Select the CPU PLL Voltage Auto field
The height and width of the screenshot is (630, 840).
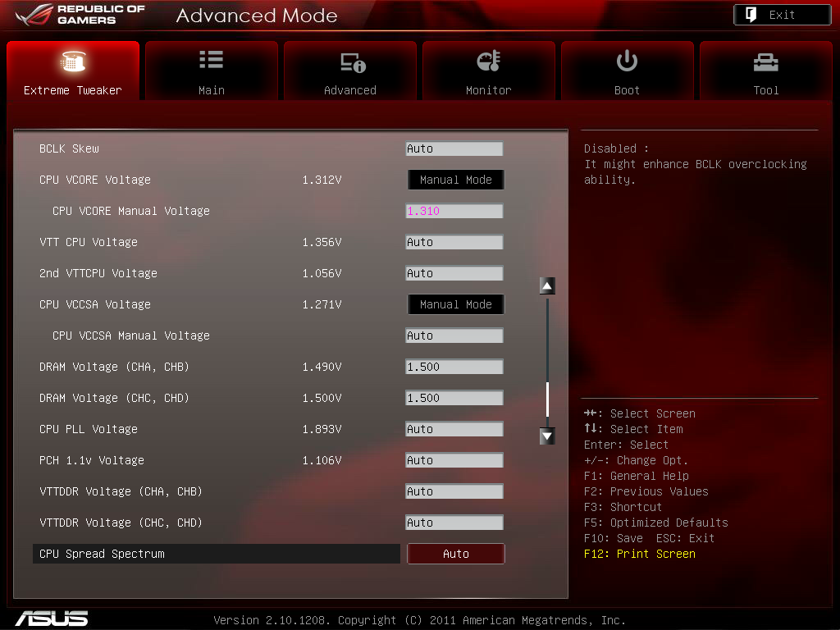pyautogui.click(x=454, y=429)
